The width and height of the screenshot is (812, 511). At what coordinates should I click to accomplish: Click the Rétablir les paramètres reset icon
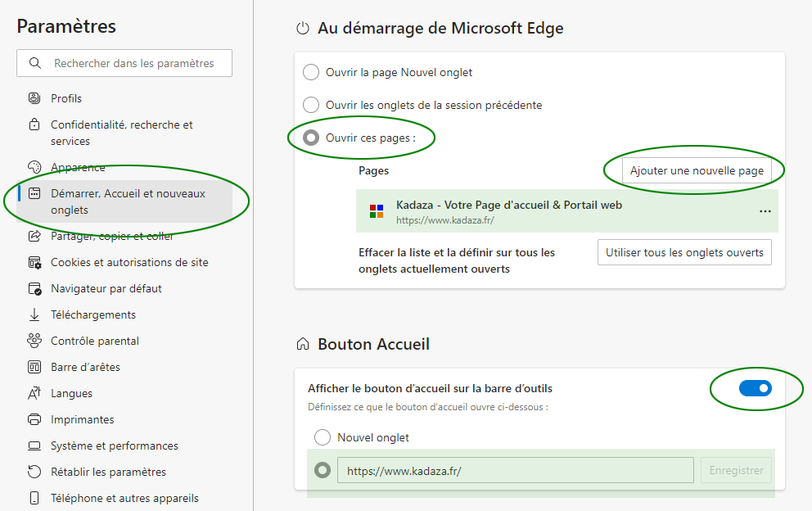coord(34,472)
